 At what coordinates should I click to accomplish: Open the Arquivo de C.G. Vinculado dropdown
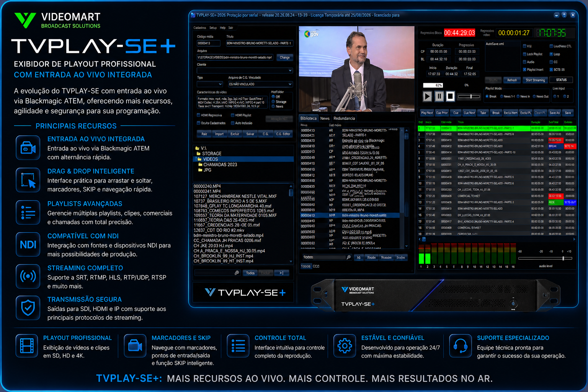click(x=260, y=84)
